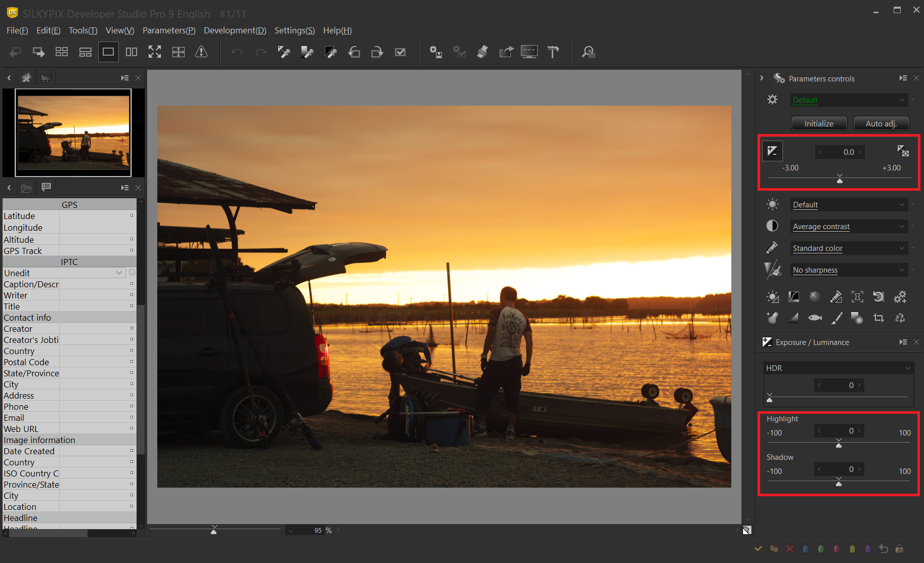Enable side-by-side comparison view icon

(131, 52)
